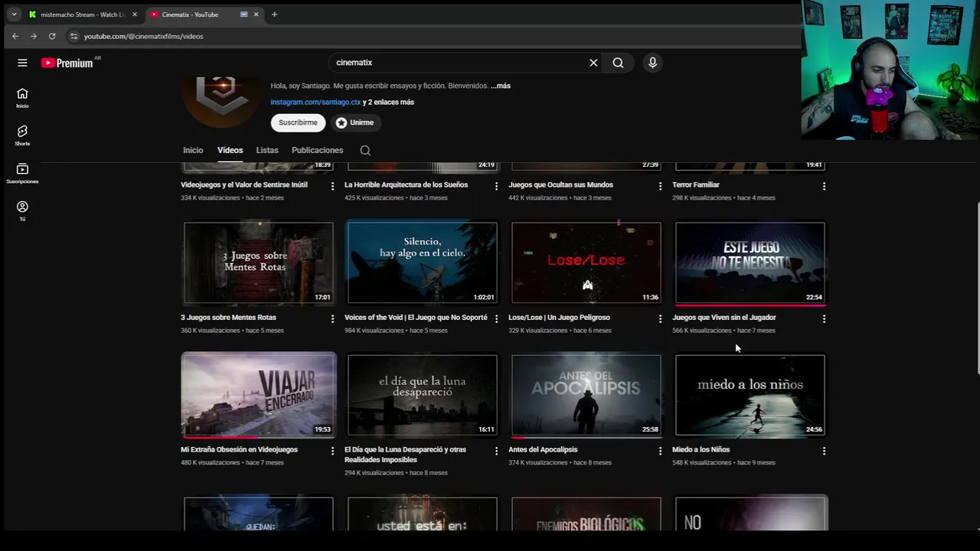Image resolution: width=980 pixels, height=551 pixels.
Task: Switch to the Inicio channel tab
Action: point(193,150)
